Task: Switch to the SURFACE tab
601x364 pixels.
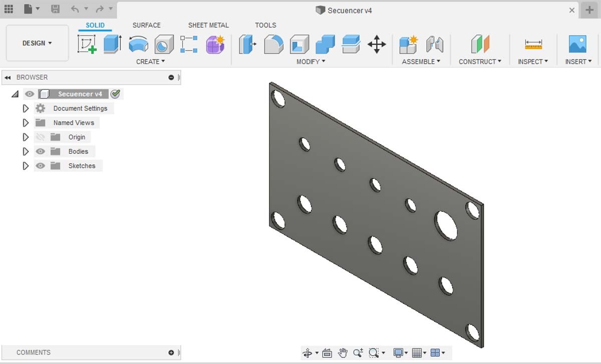Action: click(146, 25)
